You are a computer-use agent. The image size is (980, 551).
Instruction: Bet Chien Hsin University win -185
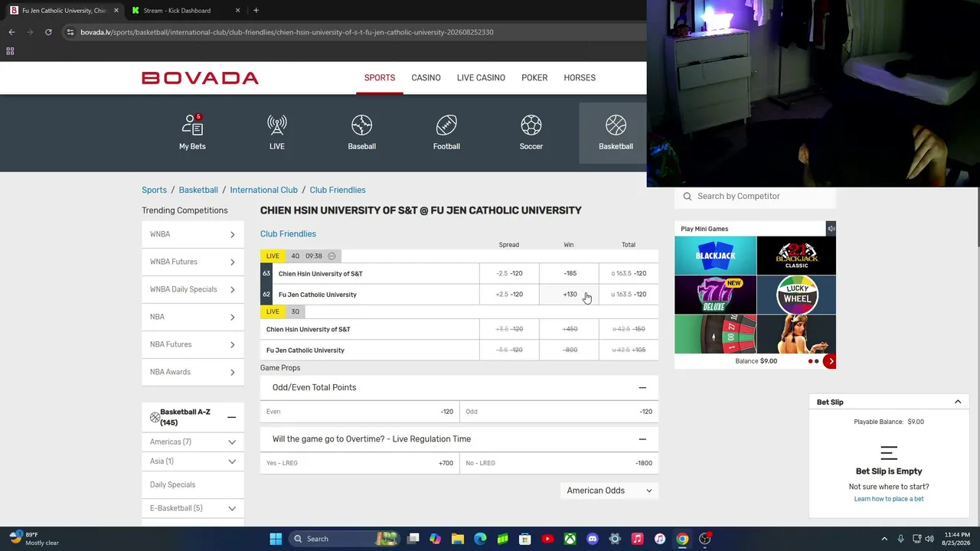point(570,273)
